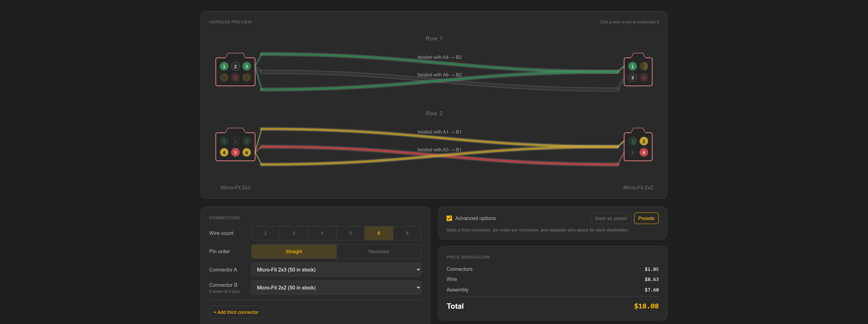This screenshot has height=324, width=868.
Task: Select pin 2 on Row 1 Micro-Fit 2x3 connector
Action: click(235, 66)
